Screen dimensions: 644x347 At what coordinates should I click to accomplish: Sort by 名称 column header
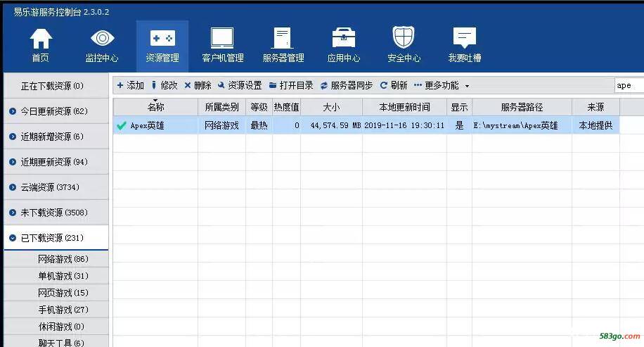coord(155,107)
